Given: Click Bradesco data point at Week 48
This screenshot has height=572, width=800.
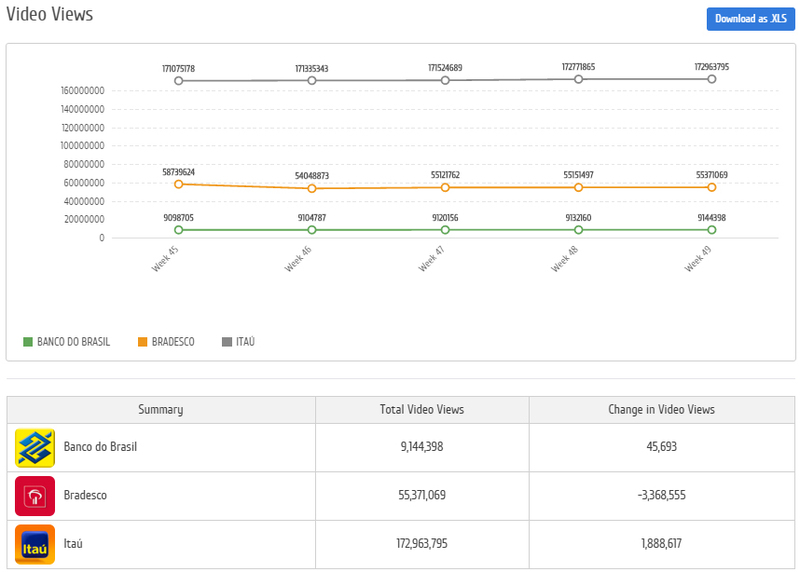Looking at the screenshot, I should tap(579, 187).
